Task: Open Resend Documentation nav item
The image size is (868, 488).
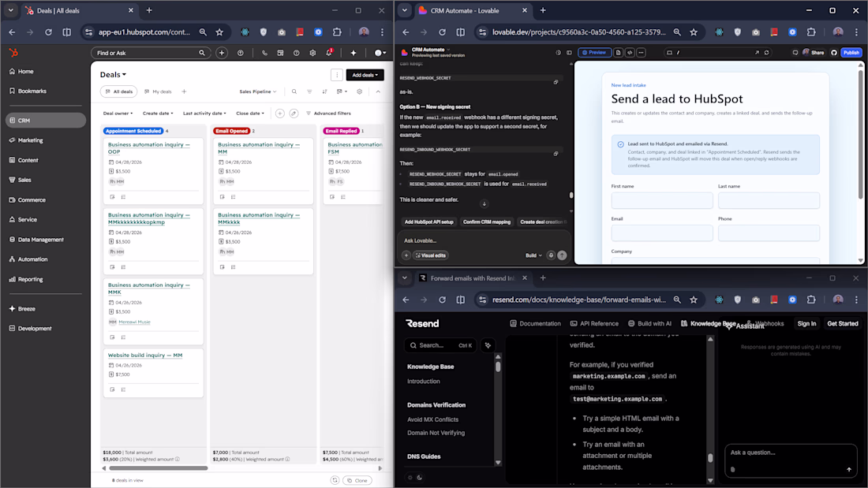Action: (x=535, y=324)
